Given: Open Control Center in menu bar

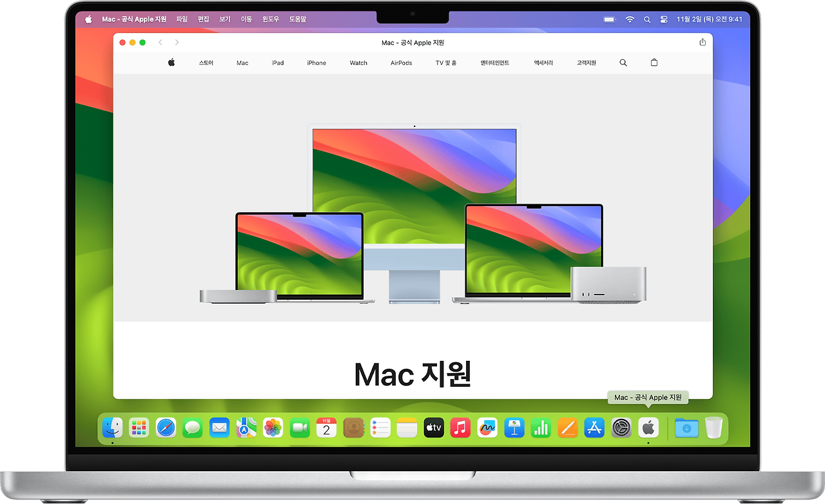Looking at the screenshot, I should click(x=665, y=19).
